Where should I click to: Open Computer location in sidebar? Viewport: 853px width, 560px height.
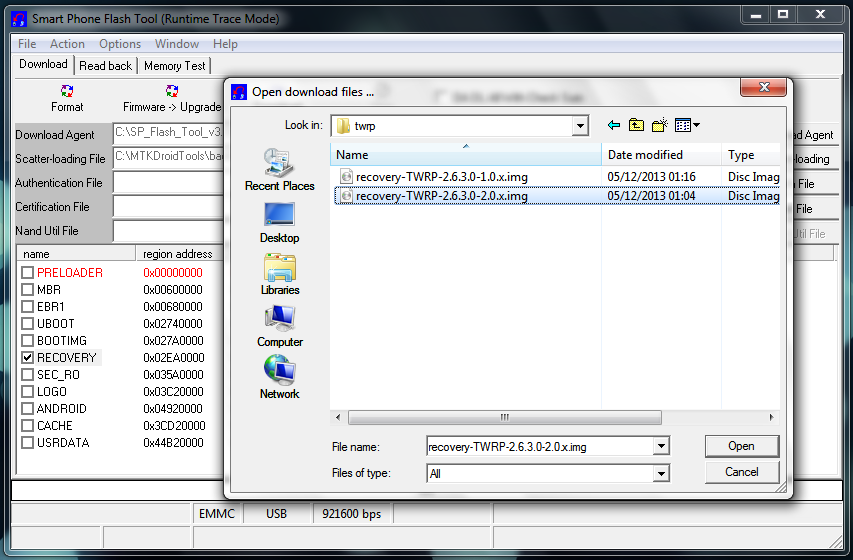[x=280, y=326]
